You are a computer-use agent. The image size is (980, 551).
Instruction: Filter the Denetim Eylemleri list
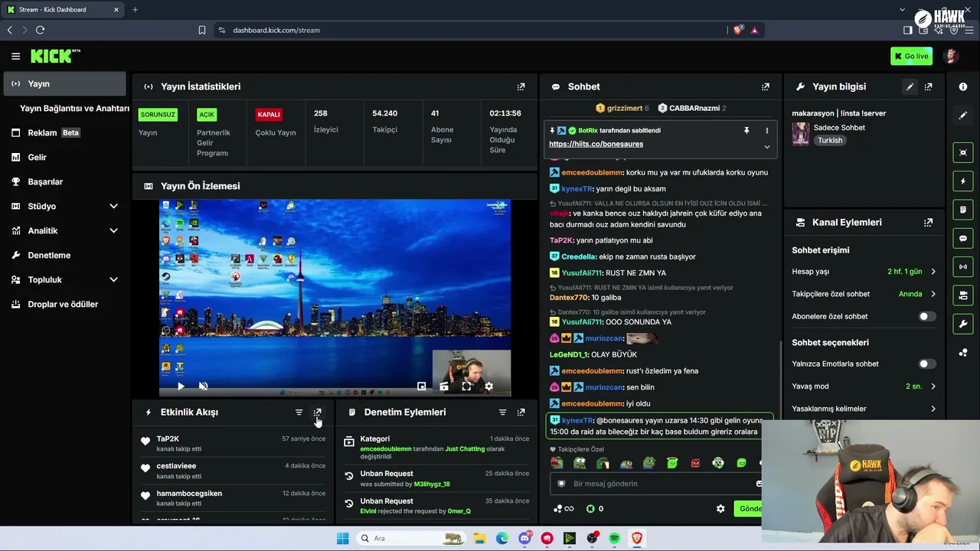coord(502,412)
